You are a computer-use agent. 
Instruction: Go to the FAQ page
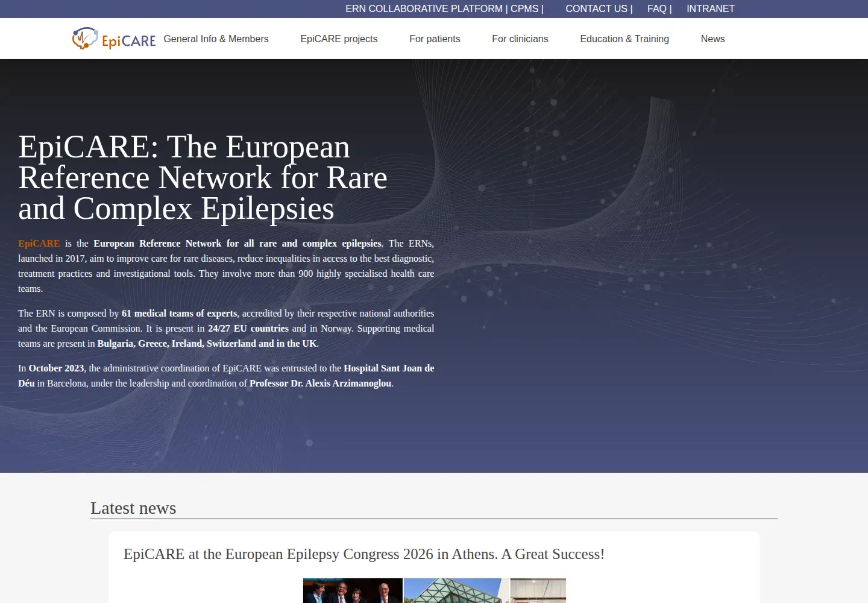(x=659, y=8)
